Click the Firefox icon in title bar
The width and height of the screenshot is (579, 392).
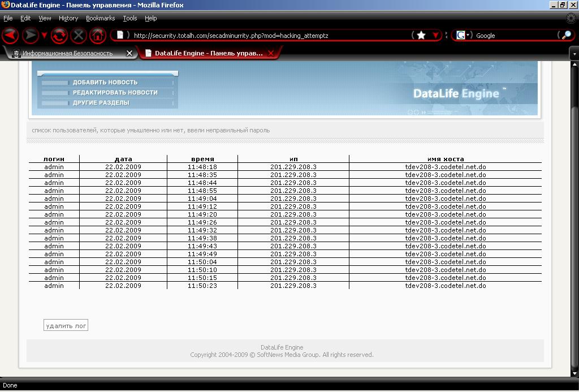(x=5, y=5)
